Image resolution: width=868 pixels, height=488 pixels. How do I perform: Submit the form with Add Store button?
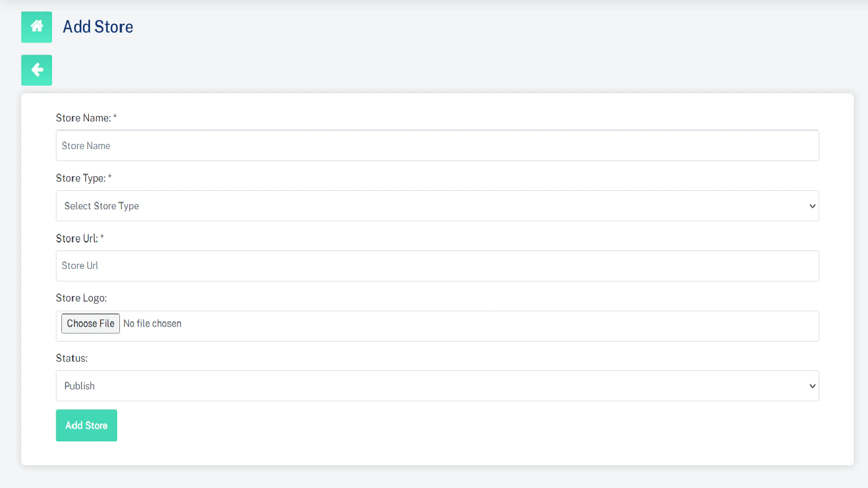[86, 426]
